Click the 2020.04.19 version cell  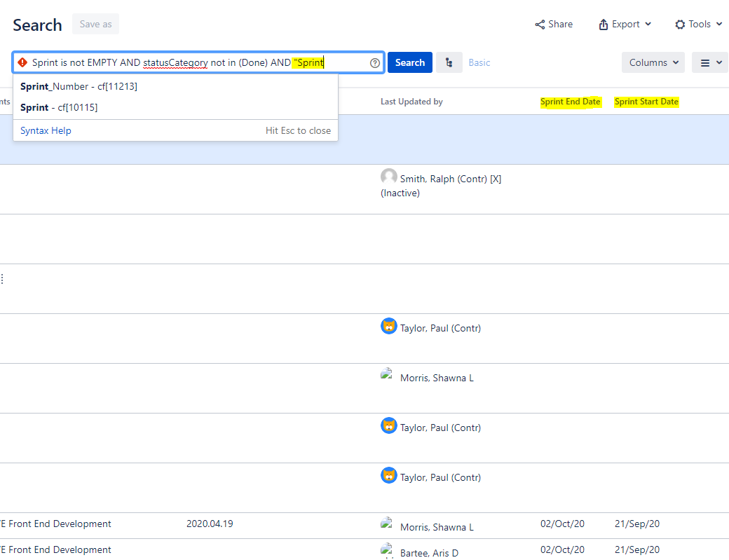(x=210, y=524)
